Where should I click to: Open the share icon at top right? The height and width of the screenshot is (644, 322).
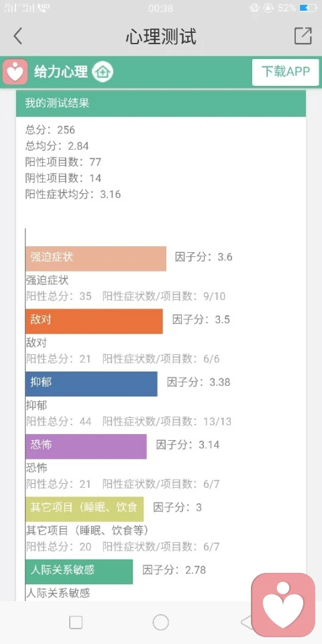[x=303, y=36]
